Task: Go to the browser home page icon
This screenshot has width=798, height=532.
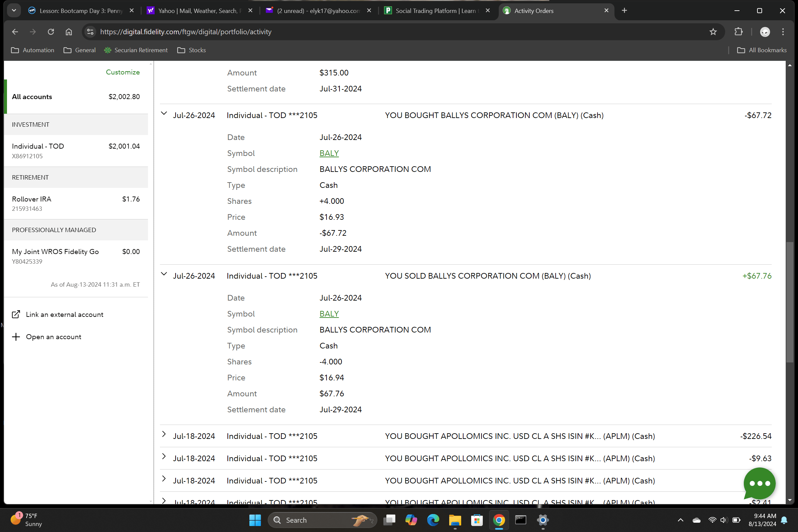Action: point(69,32)
